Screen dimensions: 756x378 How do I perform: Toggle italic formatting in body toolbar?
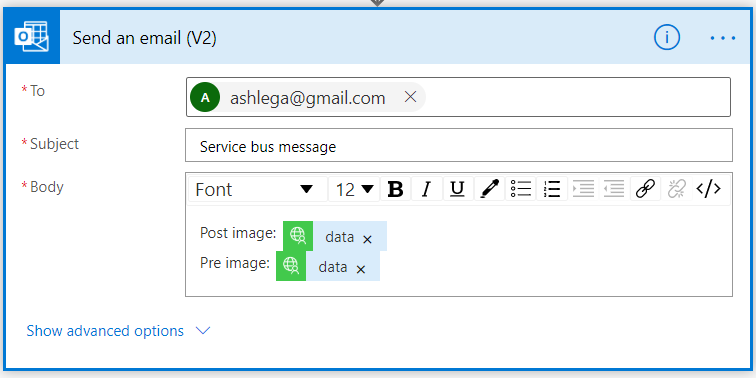(426, 189)
